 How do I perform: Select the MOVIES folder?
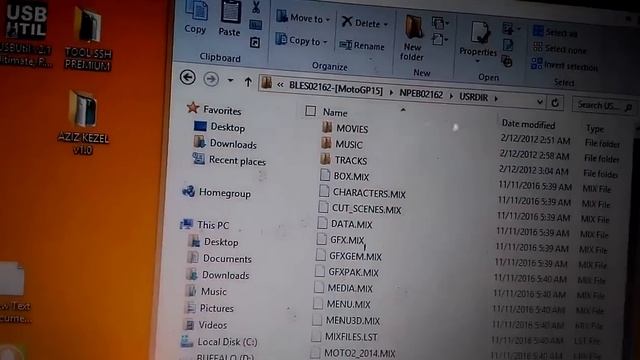[352, 129]
